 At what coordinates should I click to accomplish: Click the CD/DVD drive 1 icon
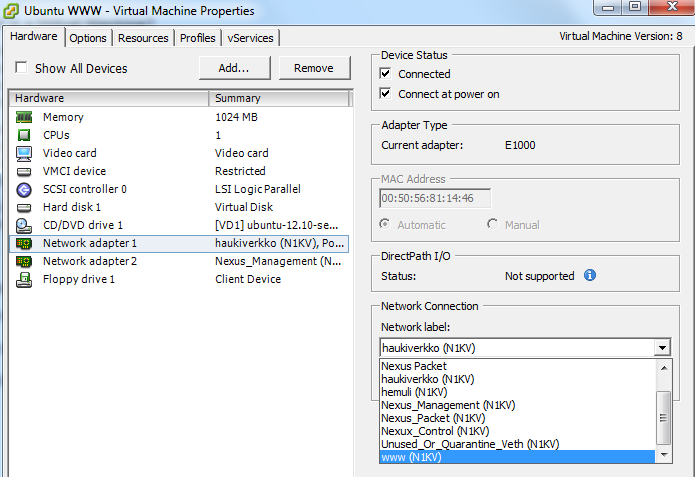(x=24, y=226)
